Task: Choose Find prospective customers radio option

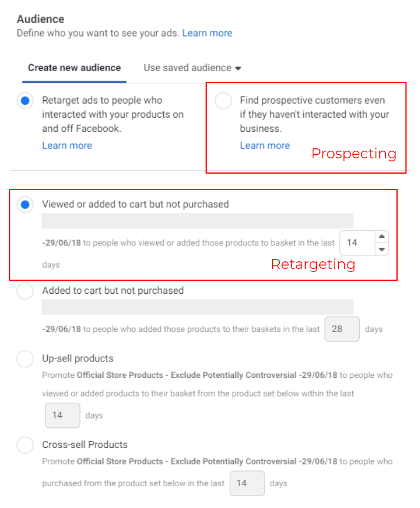Action: point(223,101)
